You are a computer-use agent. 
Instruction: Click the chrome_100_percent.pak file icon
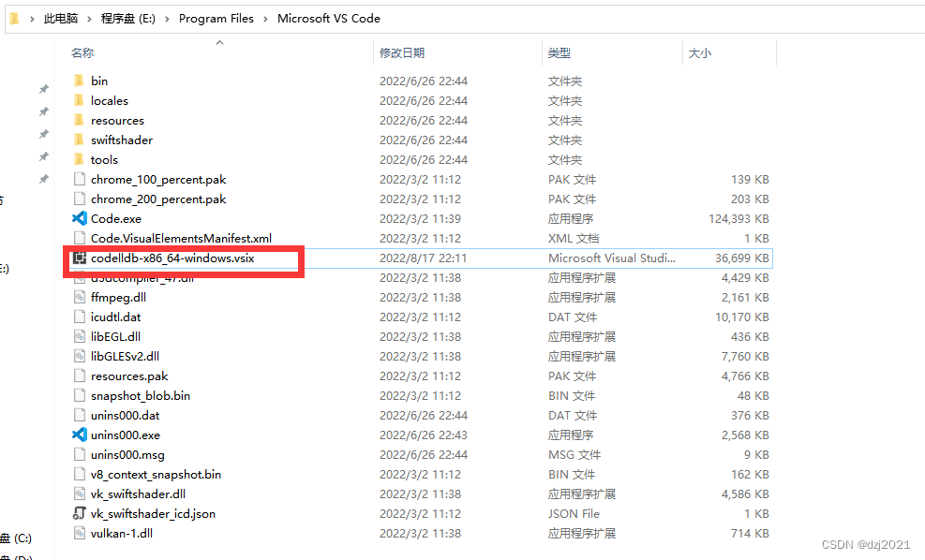coord(80,179)
